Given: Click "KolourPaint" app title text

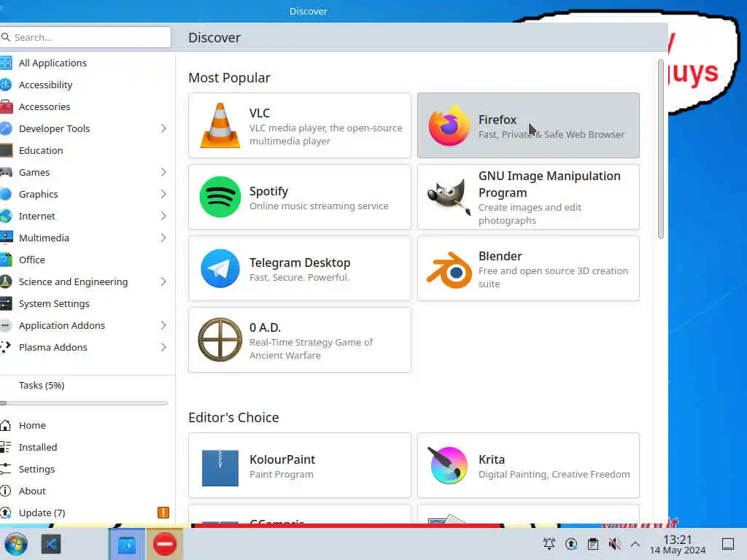Looking at the screenshot, I should click(x=282, y=459).
